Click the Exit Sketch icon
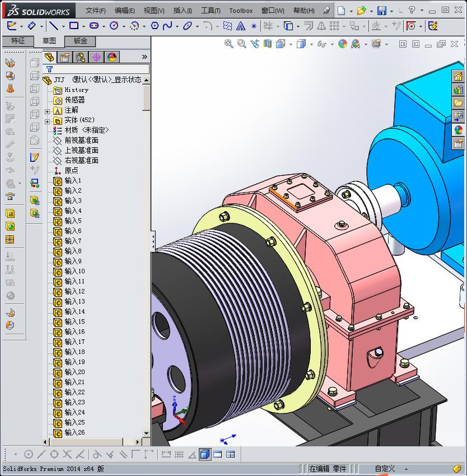 click(x=12, y=26)
